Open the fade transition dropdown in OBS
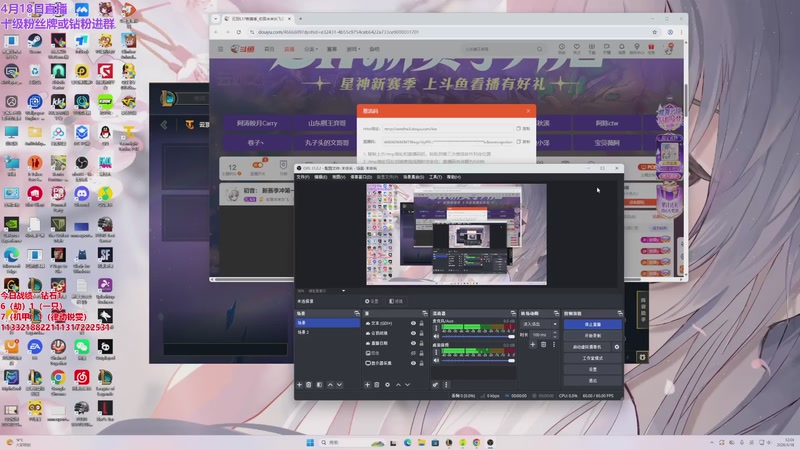Screen dimensions: 800x450 [x=539, y=324]
